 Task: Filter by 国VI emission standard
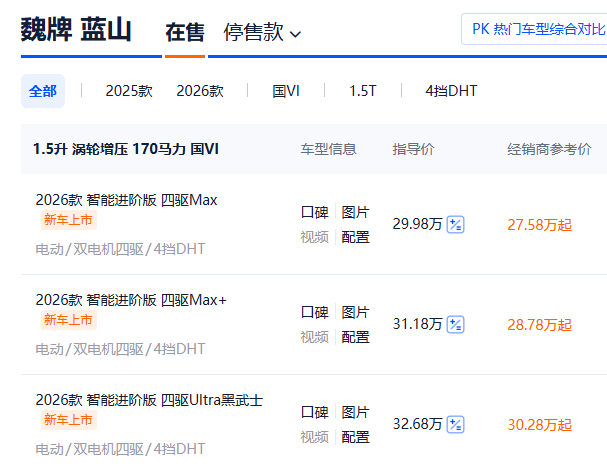coord(286,91)
